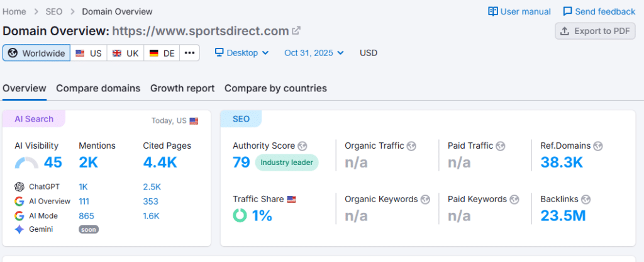This screenshot has width=644, height=262.
Task: Open the User manual link
Action: pyautogui.click(x=519, y=11)
